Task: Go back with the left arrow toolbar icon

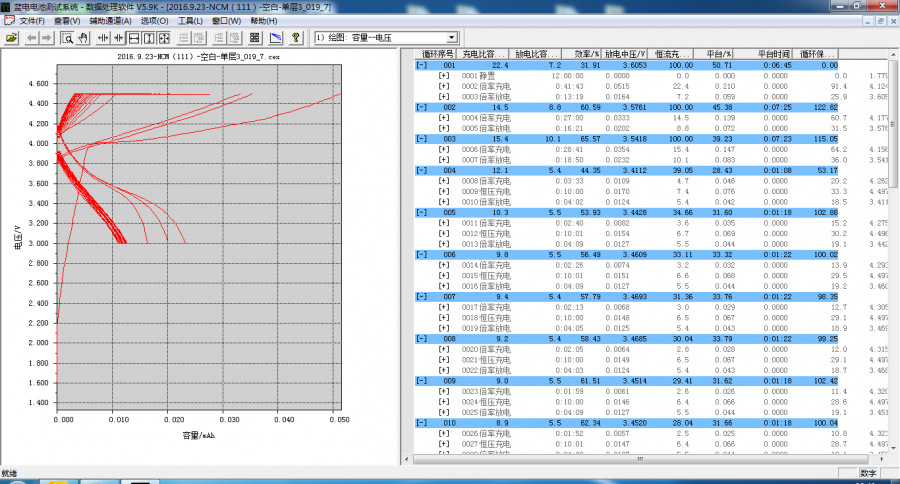Action: click(32, 38)
